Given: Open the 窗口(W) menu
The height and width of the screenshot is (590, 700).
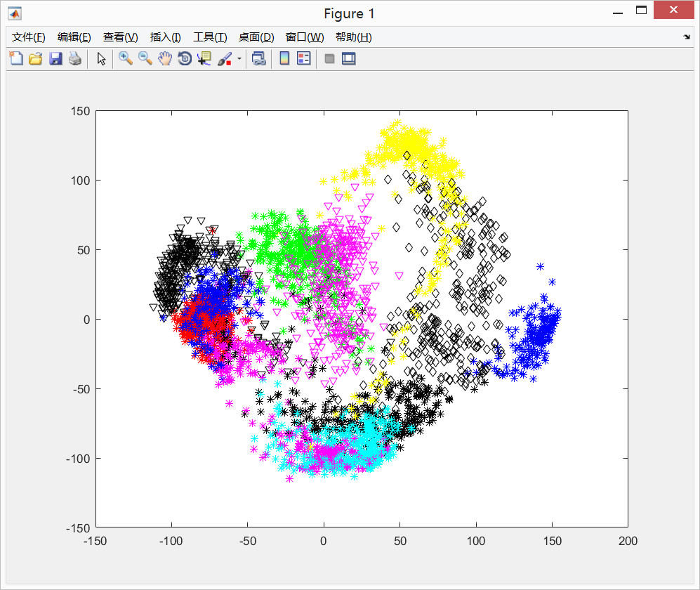Looking at the screenshot, I should click(x=305, y=37).
